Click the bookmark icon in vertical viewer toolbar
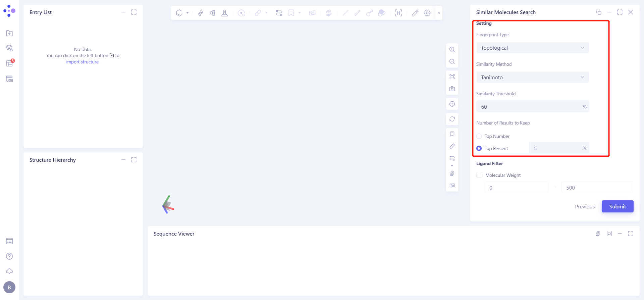This screenshot has height=300, width=644. click(452, 134)
